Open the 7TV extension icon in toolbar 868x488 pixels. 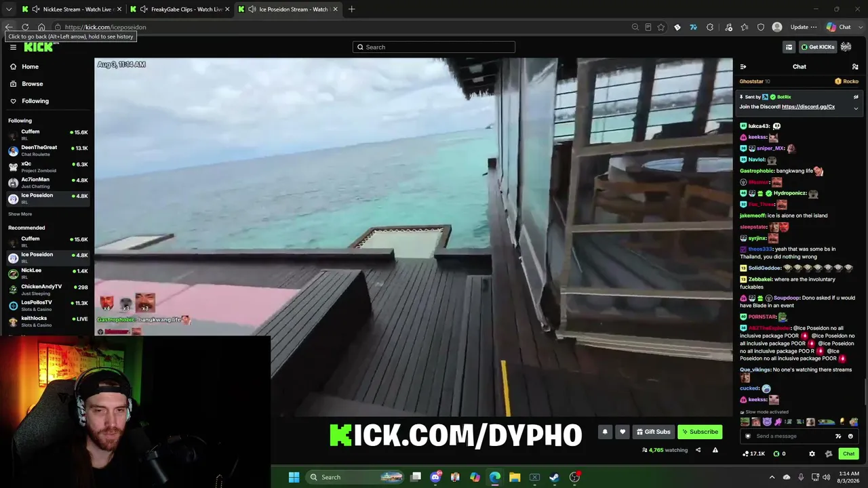(x=693, y=27)
